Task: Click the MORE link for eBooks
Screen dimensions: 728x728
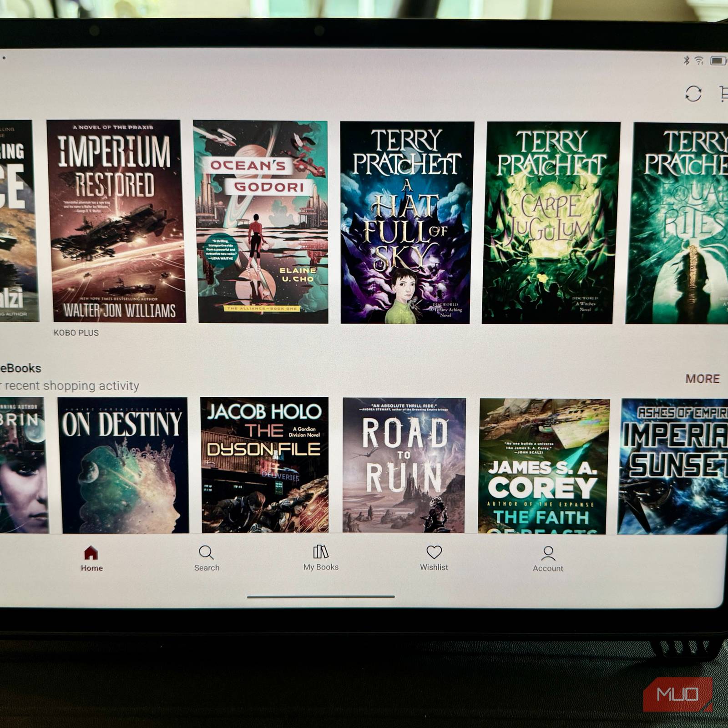Action: tap(703, 379)
